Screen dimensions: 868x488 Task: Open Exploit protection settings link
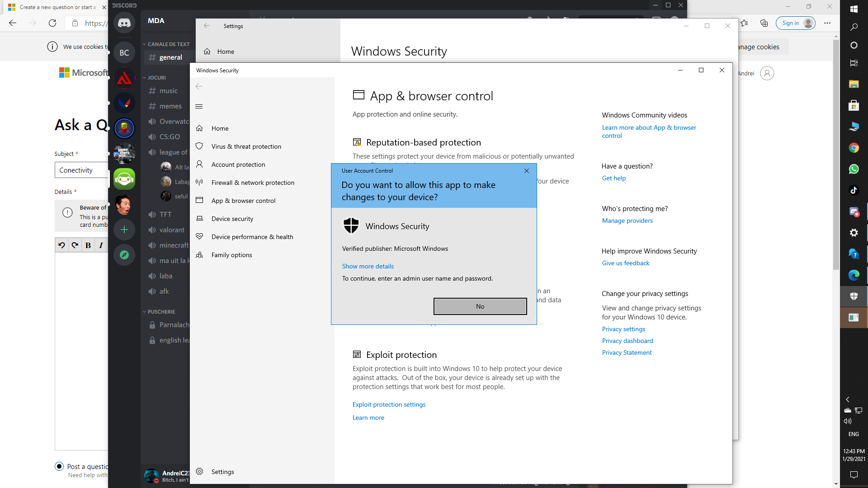click(389, 404)
